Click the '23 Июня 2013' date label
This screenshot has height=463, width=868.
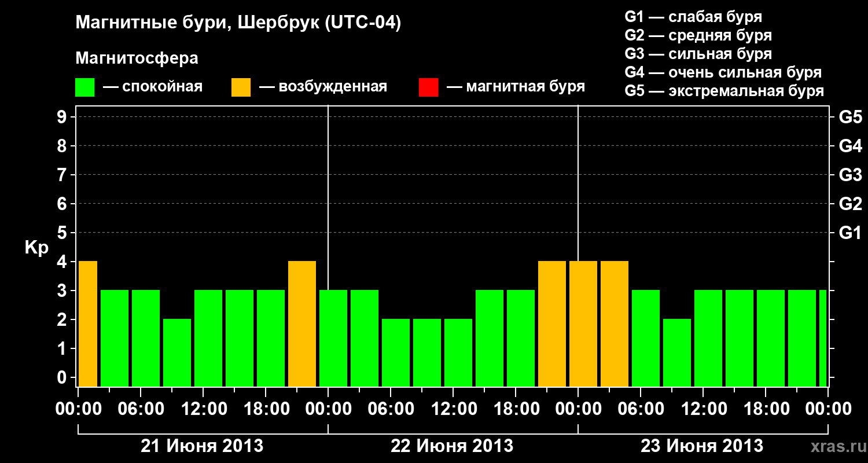[x=702, y=446]
